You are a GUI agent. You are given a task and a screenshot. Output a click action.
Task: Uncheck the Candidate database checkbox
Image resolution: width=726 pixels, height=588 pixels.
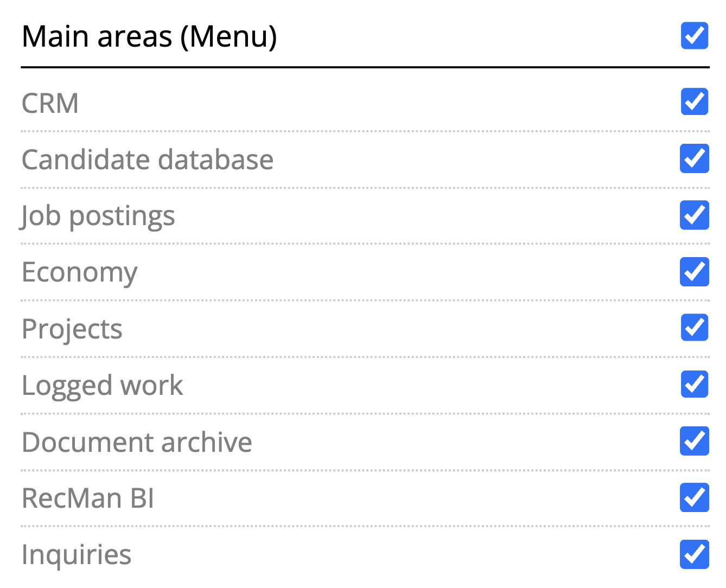694,158
